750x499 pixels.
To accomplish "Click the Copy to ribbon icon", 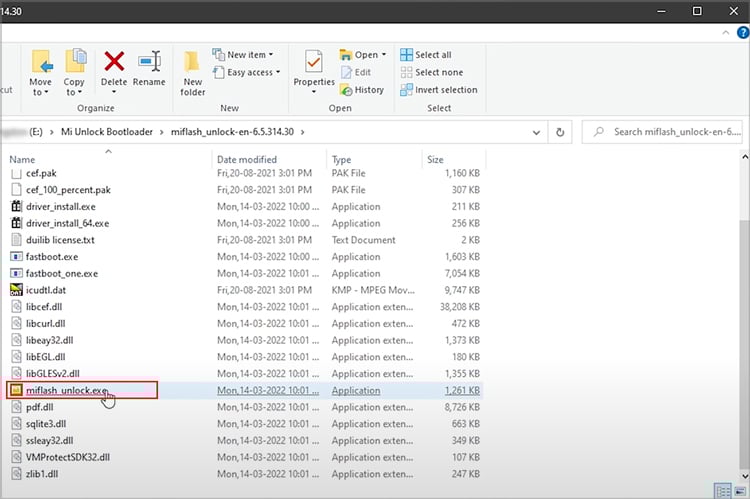I will pos(75,61).
